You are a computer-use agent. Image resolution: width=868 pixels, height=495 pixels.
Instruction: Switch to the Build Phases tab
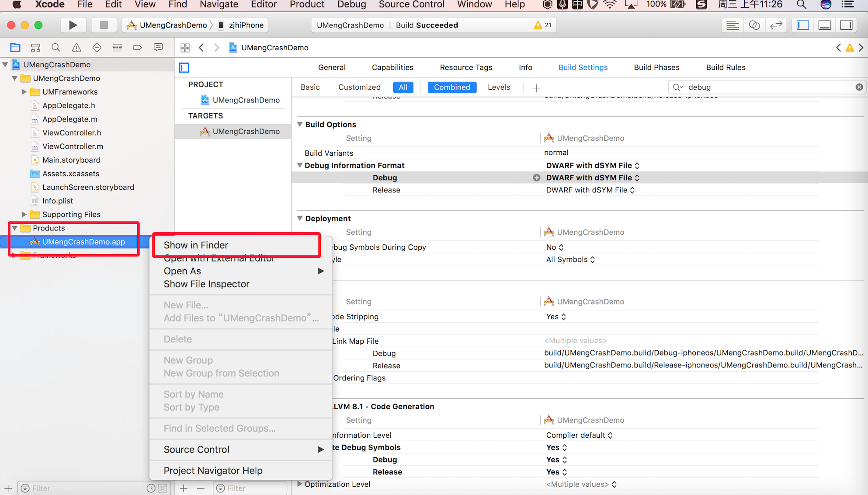click(x=656, y=67)
